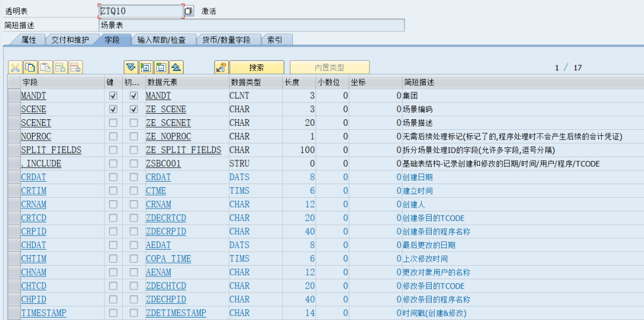The height and width of the screenshot is (320, 644).
Task: Click the Cut scissors icon in the toolbar
Action: click(15, 67)
